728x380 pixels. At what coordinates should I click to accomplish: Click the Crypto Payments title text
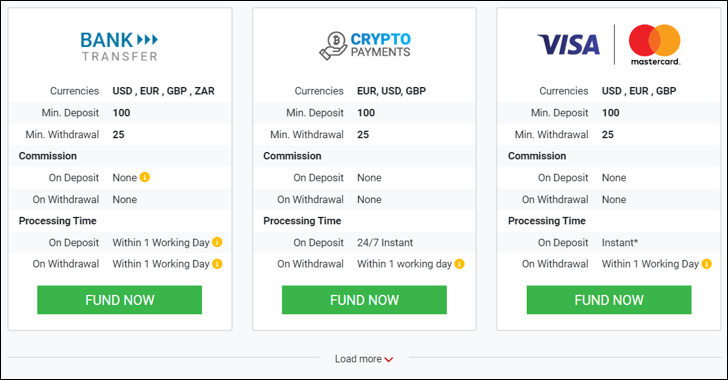(380, 45)
